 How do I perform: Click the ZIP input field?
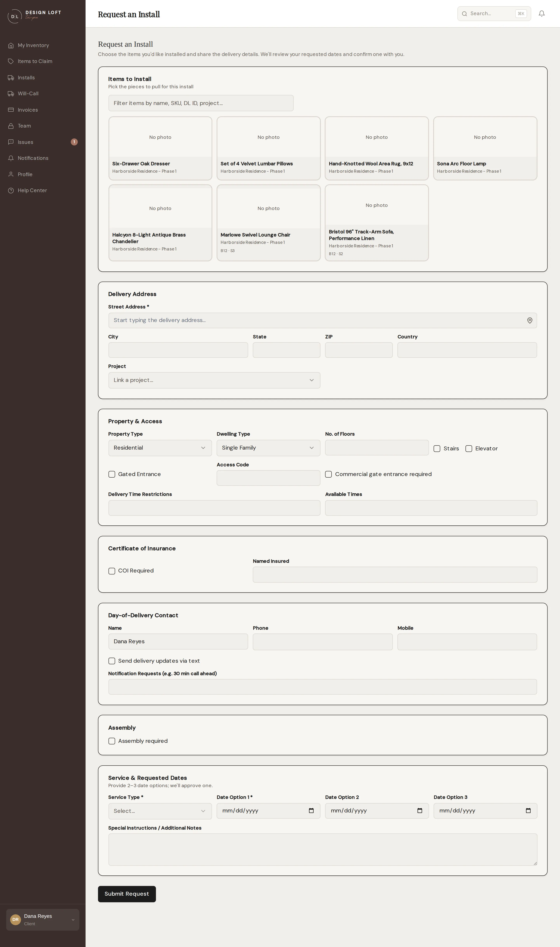coord(359,350)
